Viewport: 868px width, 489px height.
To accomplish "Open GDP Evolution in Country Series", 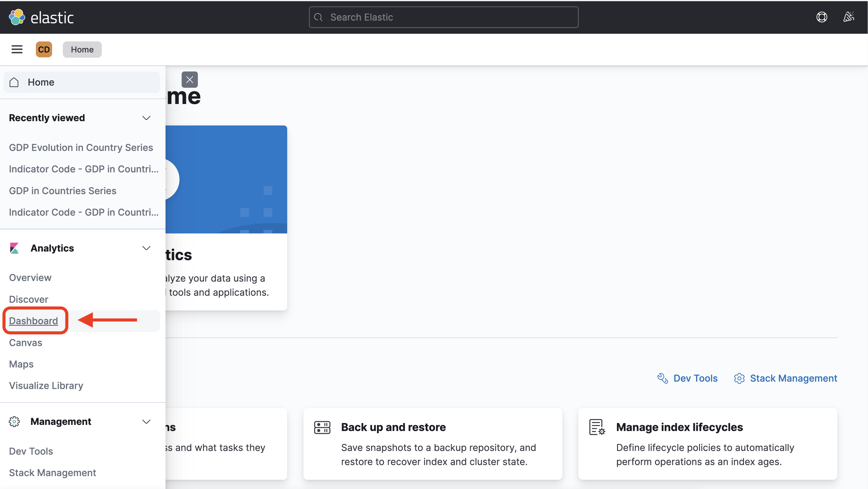I will tap(81, 147).
